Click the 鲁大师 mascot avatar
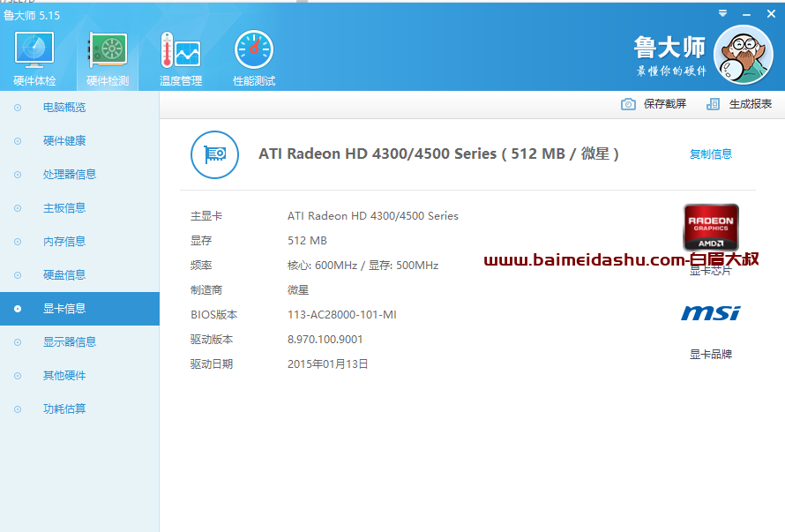 [744, 55]
